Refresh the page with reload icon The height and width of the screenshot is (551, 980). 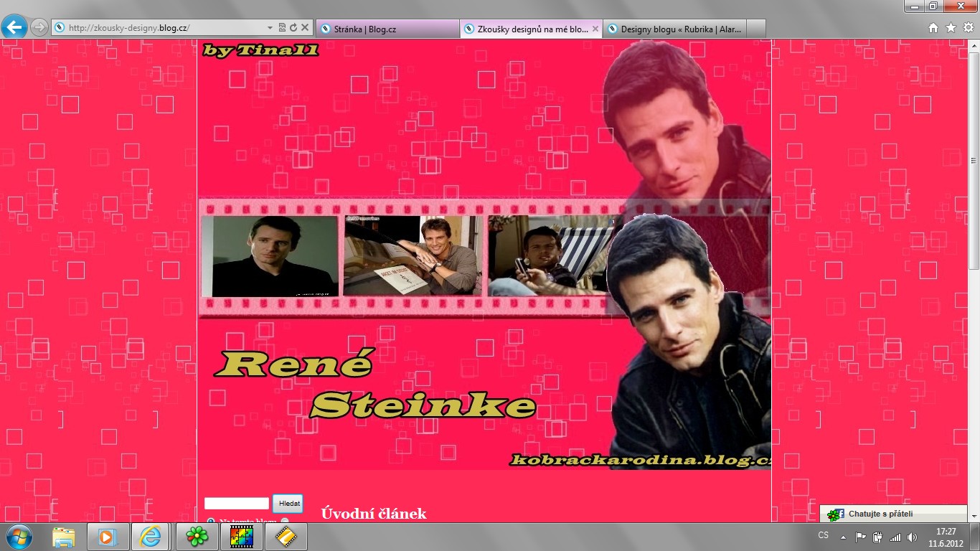point(293,28)
